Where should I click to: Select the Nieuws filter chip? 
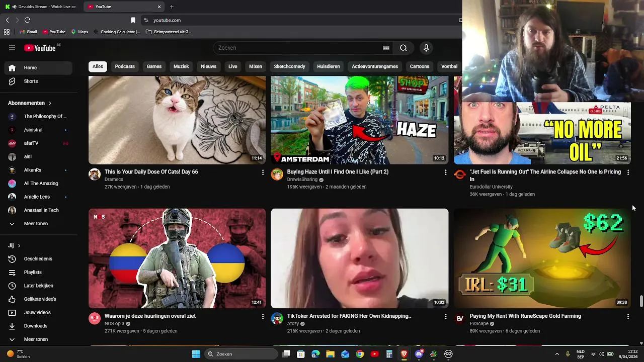pos(208,66)
